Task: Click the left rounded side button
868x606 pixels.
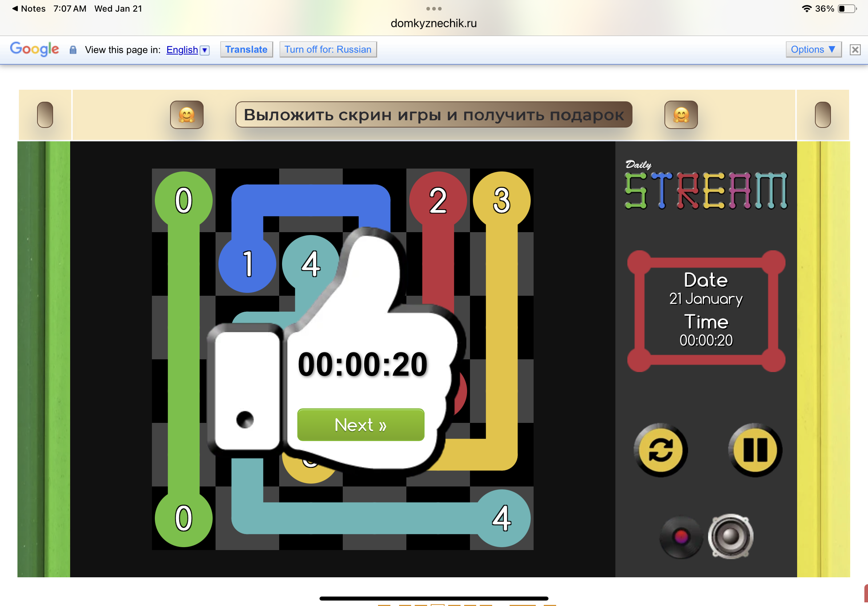Action: pyautogui.click(x=45, y=115)
